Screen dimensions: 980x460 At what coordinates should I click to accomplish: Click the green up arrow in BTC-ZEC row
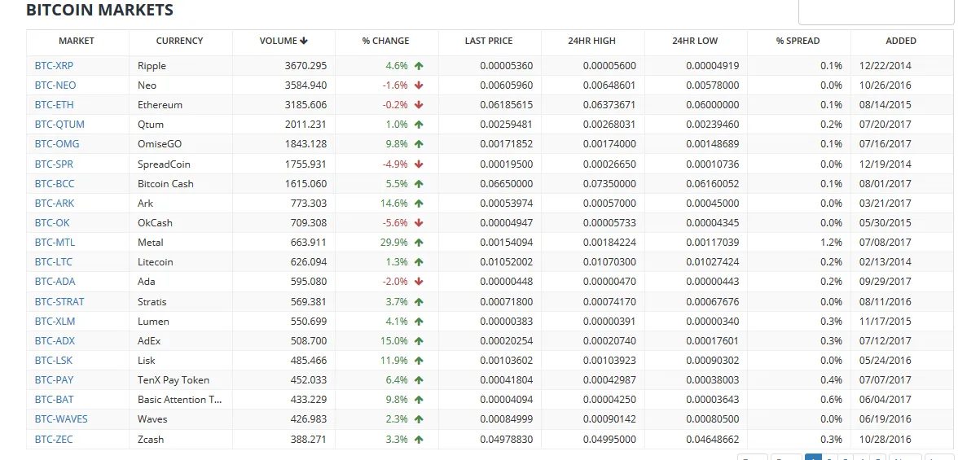click(x=419, y=440)
